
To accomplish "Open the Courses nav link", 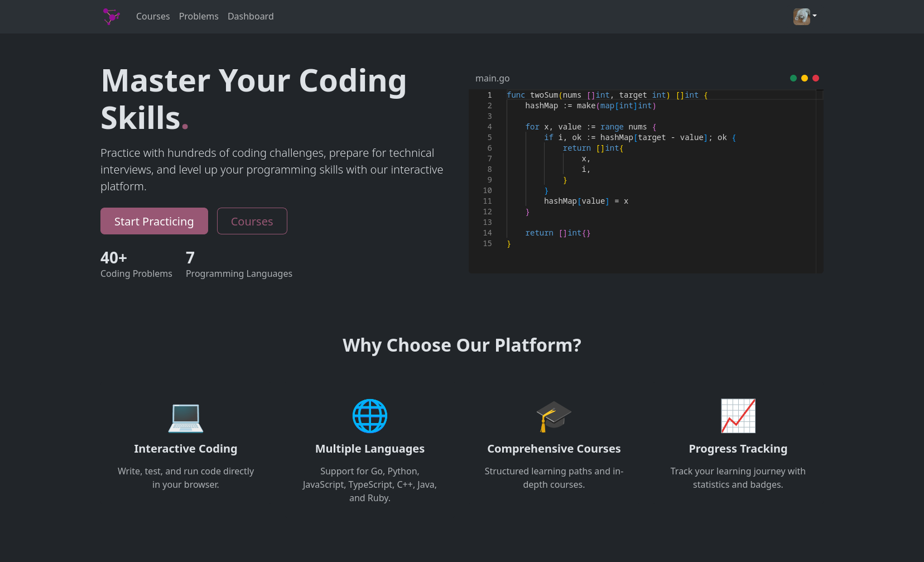I will 153,16.
